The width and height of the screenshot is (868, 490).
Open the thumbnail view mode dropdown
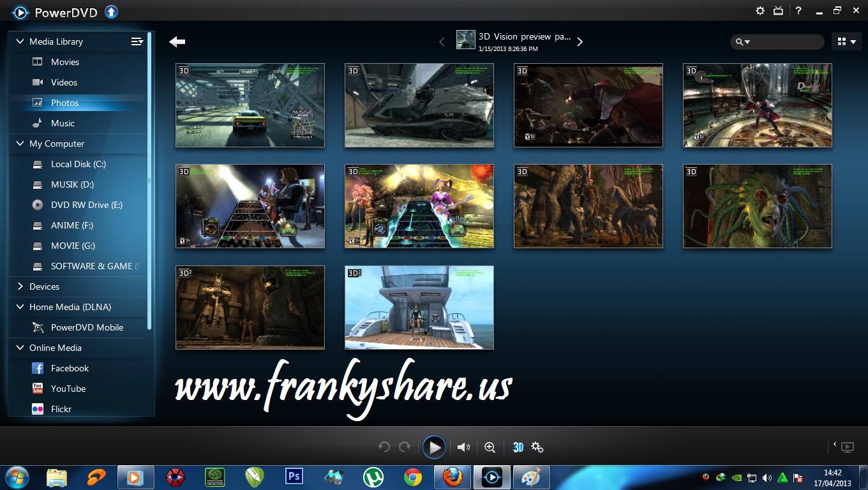point(846,41)
